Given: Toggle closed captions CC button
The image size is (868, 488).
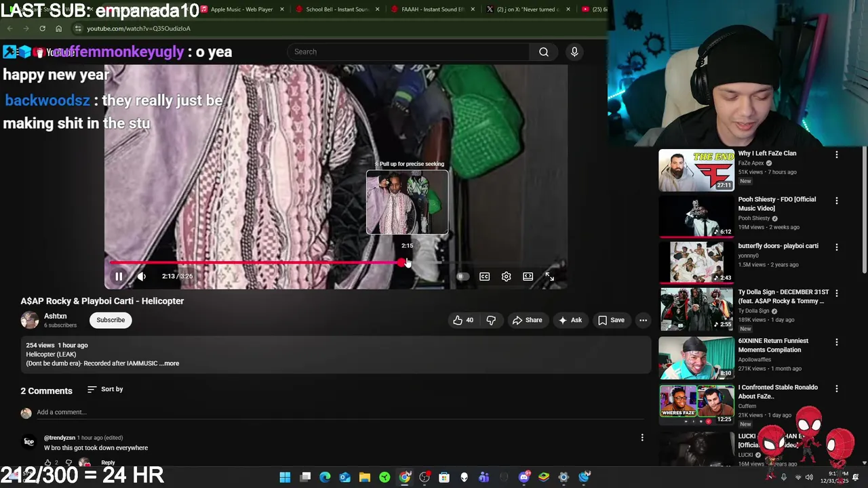Looking at the screenshot, I should point(484,277).
